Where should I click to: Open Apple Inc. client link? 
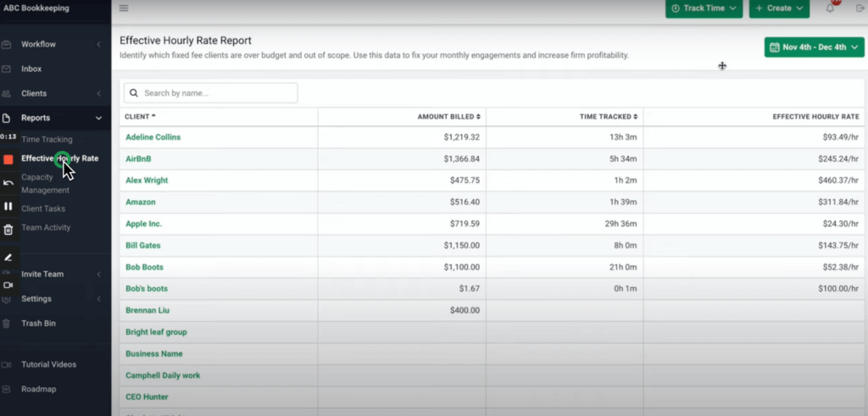[144, 224]
